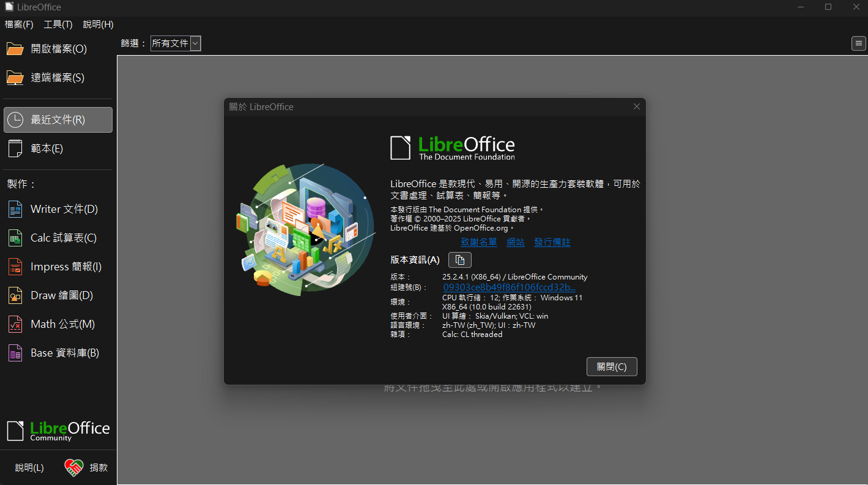Open the 檔案(F) menu
This screenshot has height=485, width=868.
click(19, 24)
